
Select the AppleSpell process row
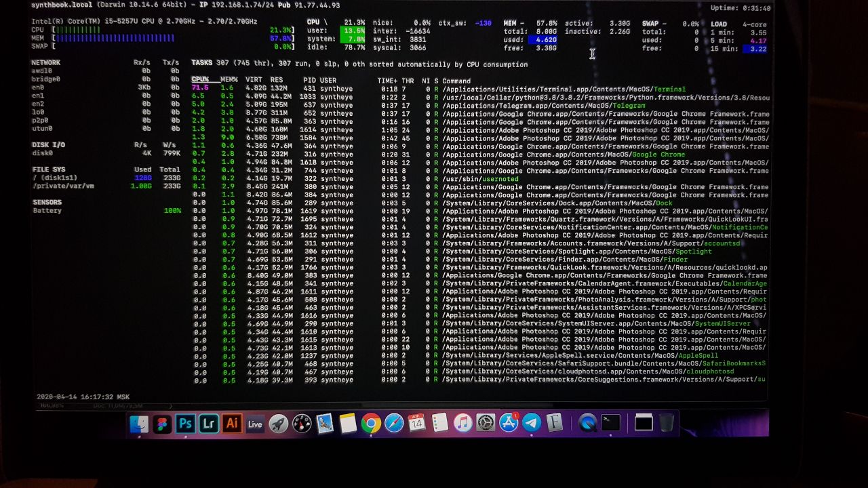[480, 356]
